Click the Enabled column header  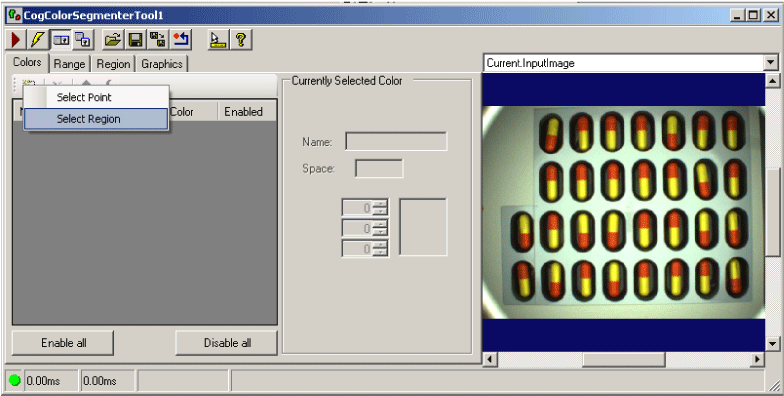tap(246, 112)
